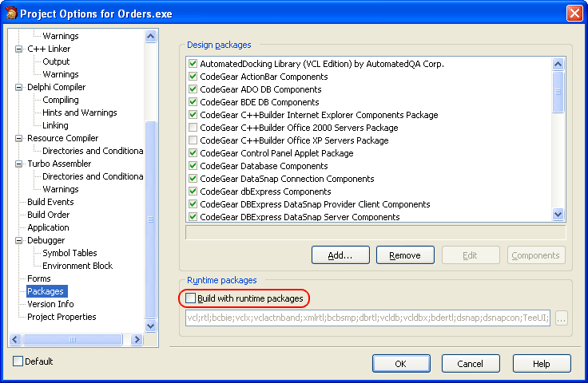The height and width of the screenshot is (383, 588).
Task: Click the Remove package button
Action: tap(405, 255)
